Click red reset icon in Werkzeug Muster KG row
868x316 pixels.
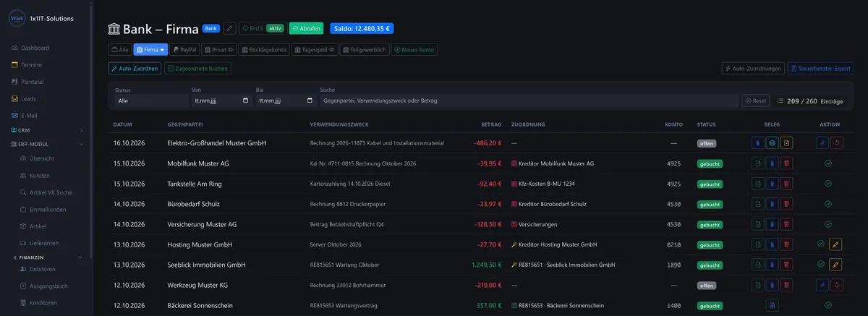pos(837,285)
